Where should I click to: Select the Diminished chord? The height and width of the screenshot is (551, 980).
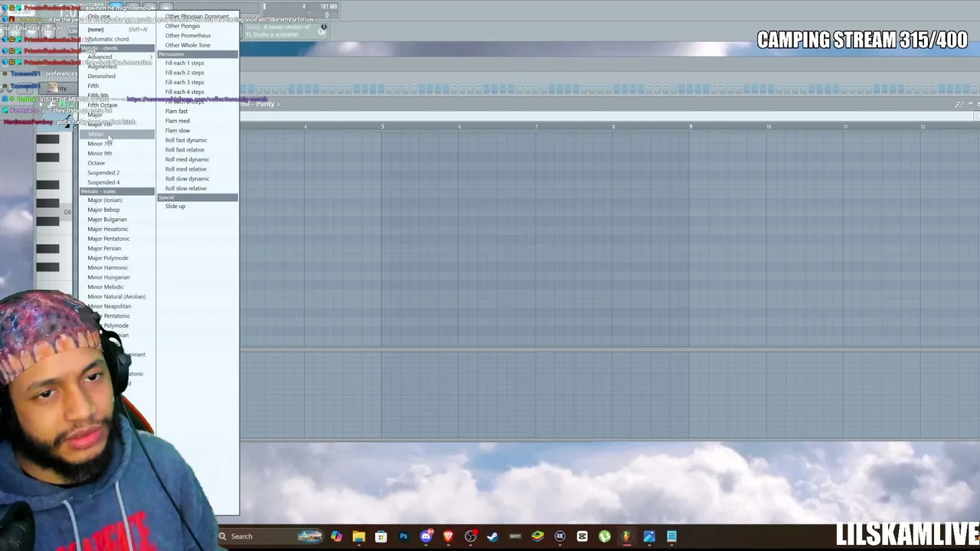(117, 76)
